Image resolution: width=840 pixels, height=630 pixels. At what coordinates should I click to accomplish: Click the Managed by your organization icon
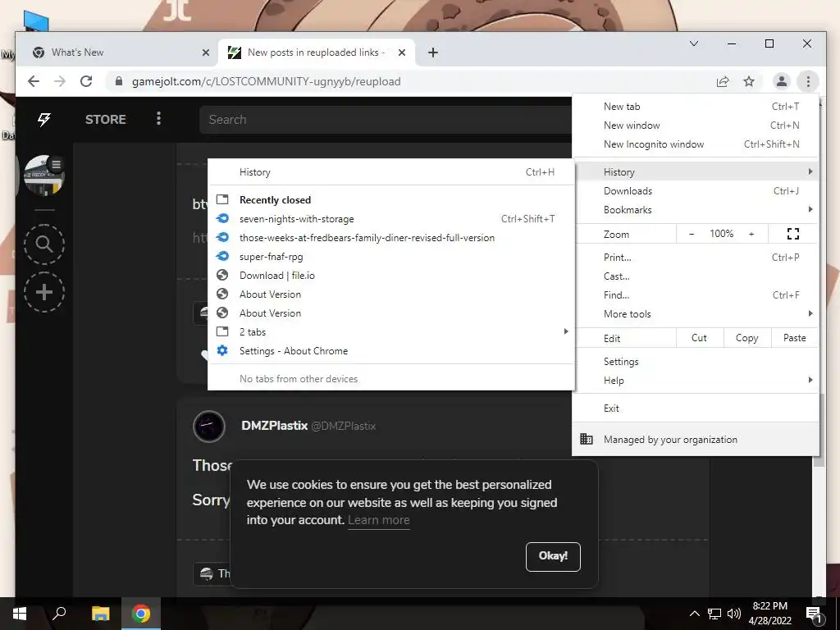[x=587, y=440]
